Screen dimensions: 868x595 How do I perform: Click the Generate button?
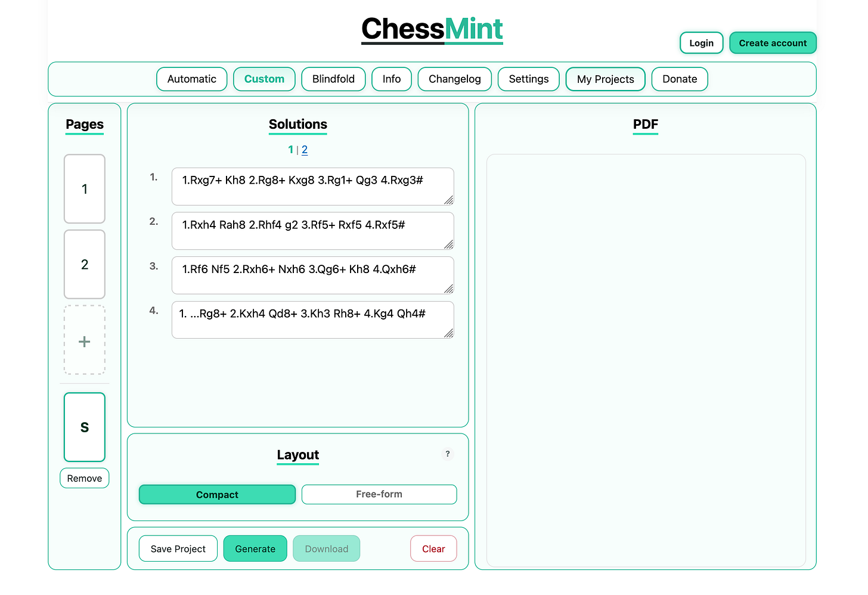point(255,548)
